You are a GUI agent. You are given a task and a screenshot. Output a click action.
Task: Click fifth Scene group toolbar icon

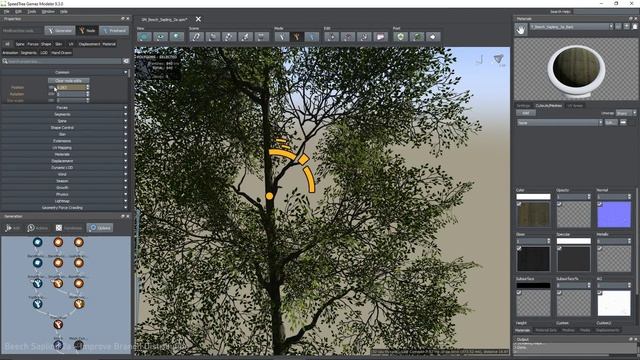(x=262, y=37)
